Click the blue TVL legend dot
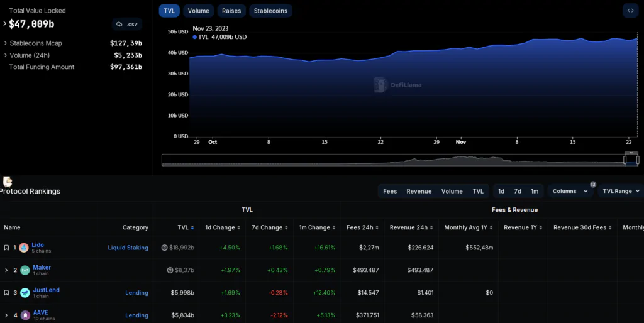 click(195, 37)
